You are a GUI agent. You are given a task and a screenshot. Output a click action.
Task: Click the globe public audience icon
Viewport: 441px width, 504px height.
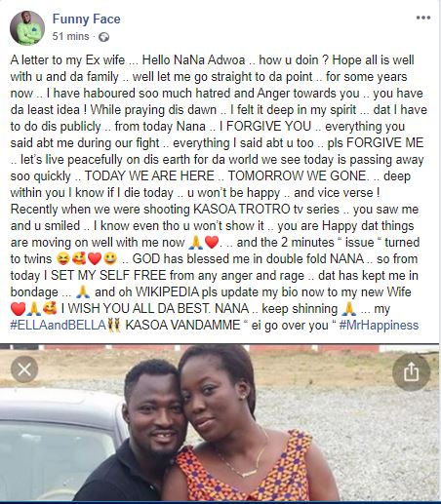(x=103, y=37)
